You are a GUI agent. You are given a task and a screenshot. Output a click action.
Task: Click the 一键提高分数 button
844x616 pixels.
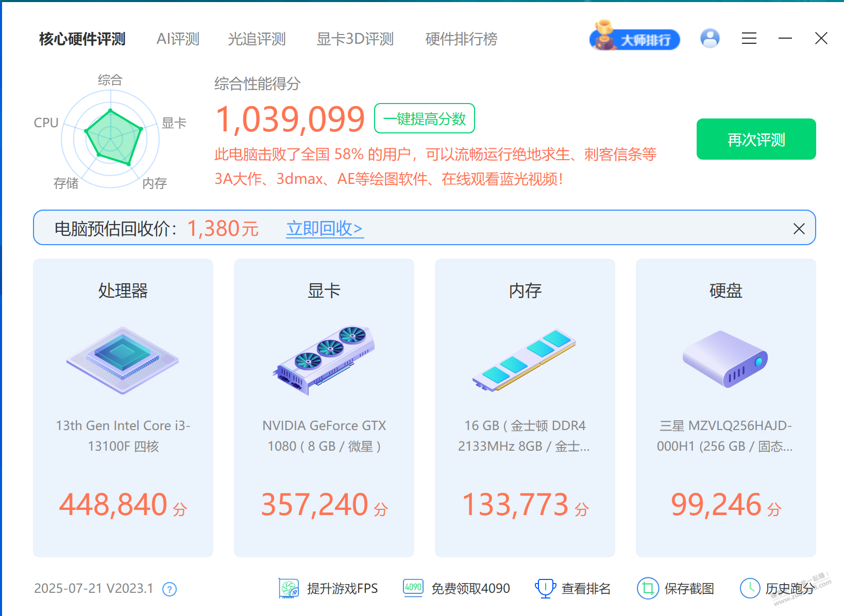click(424, 118)
